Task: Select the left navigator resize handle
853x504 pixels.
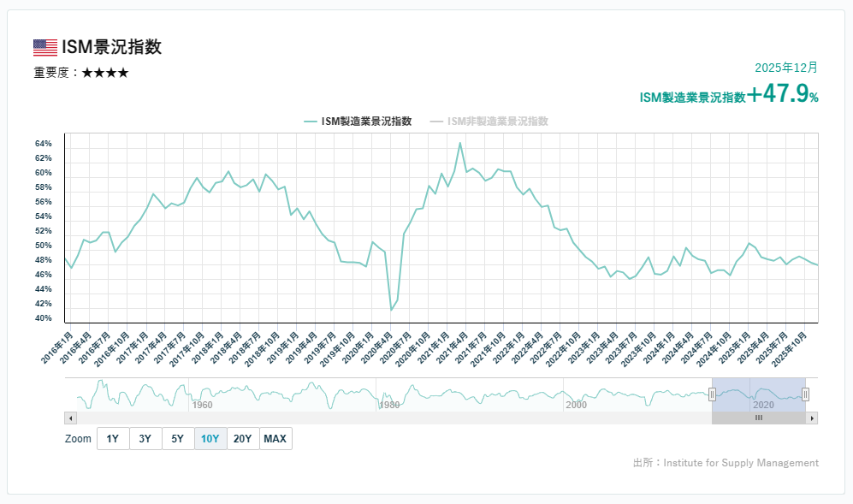Action: click(713, 394)
